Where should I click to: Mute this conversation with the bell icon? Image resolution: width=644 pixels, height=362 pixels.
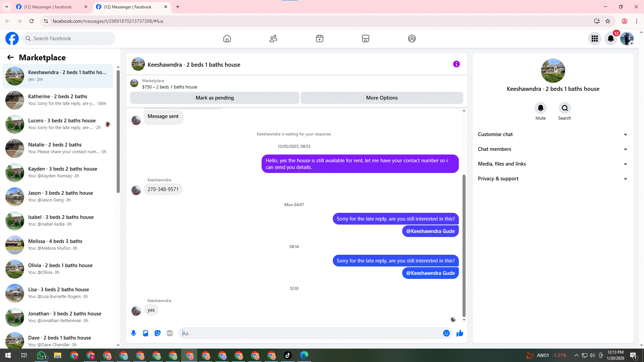pos(541,108)
